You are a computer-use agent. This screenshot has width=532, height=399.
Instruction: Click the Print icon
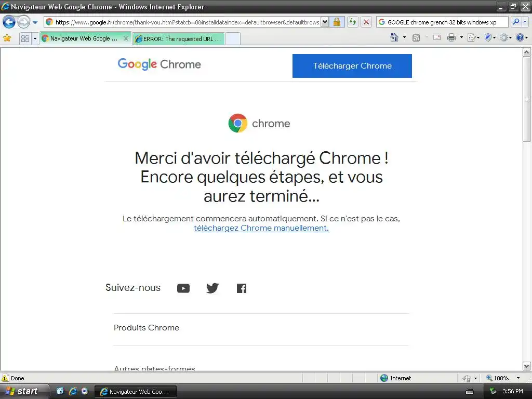(451, 37)
